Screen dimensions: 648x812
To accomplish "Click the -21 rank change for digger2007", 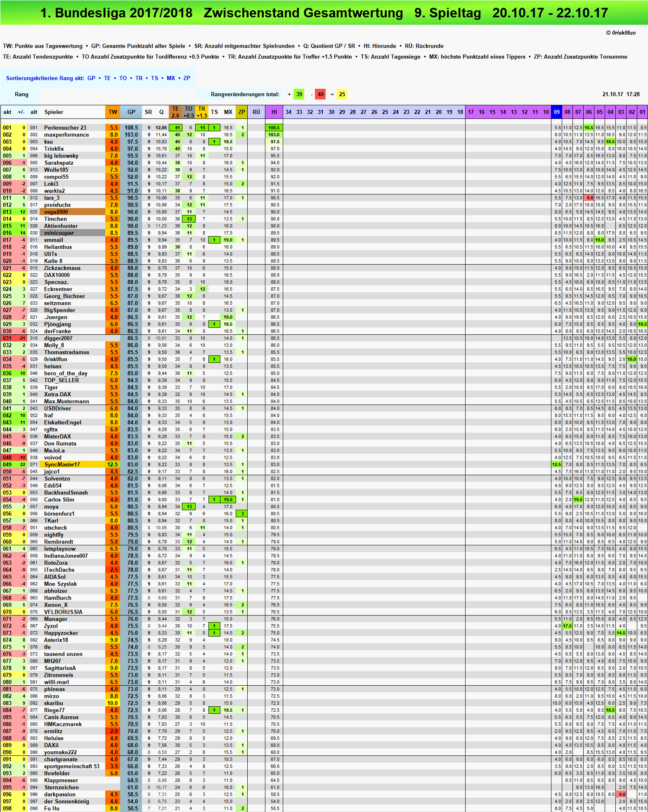I will [22, 338].
